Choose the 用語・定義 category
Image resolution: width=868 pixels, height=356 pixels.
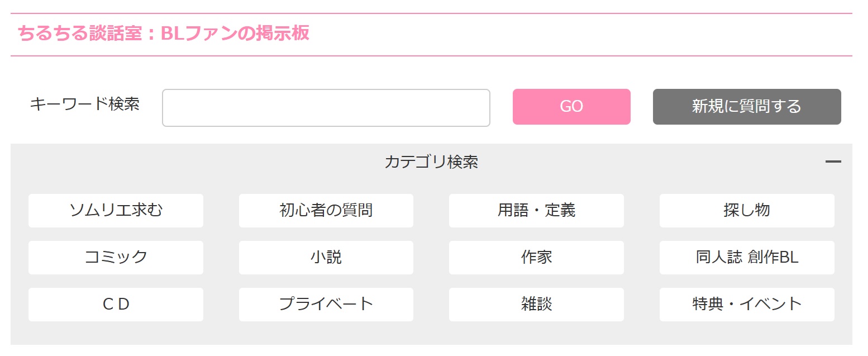(536, 211)
